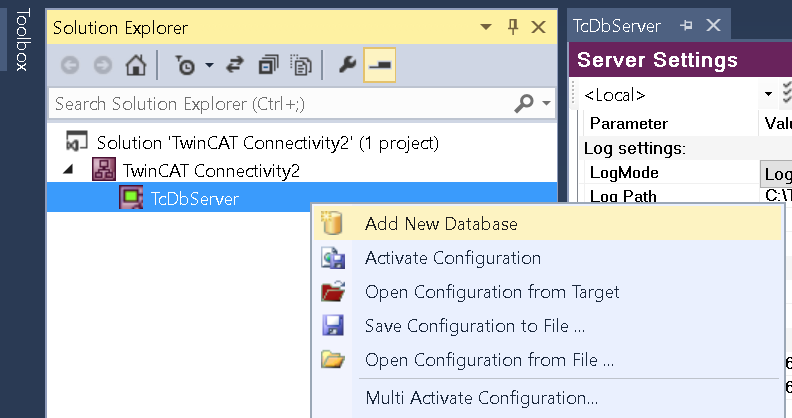Viewport: 792px width, 418px height.
Task: Click the floppy disk Save Configuration icon
Action: point(333,325)
